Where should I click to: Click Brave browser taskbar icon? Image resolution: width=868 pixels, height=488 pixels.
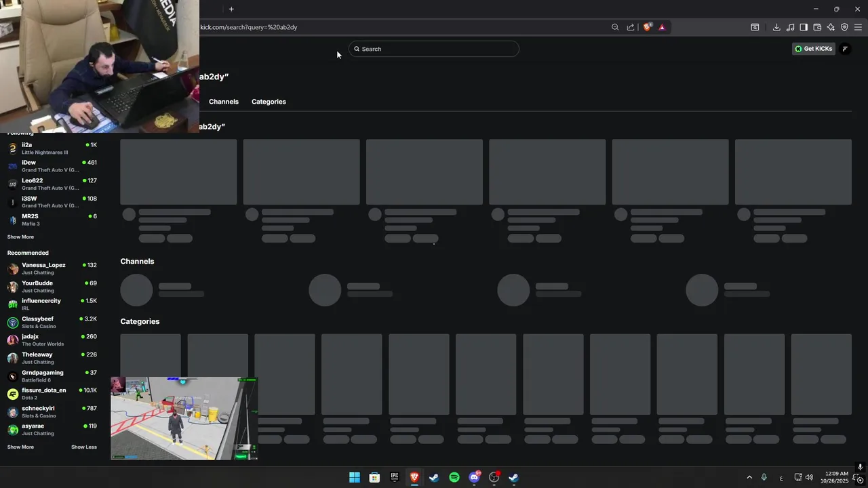coord(414,477)
